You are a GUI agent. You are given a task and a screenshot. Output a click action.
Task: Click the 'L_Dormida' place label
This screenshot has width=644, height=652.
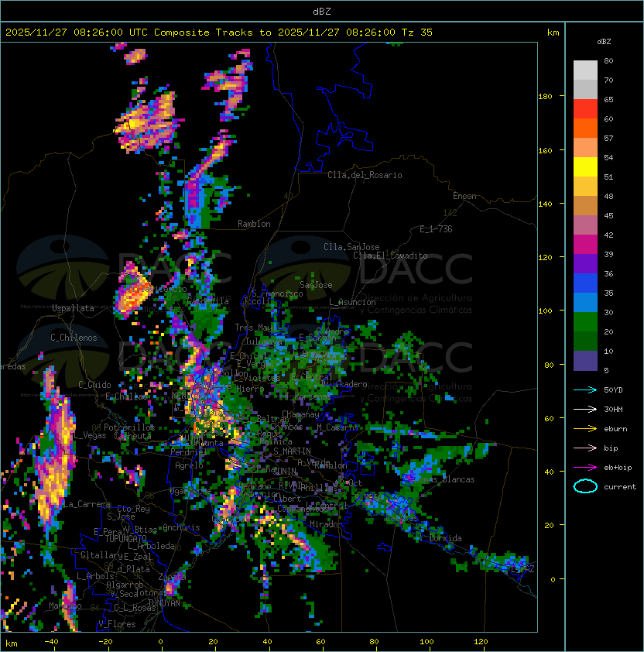pos(440,538)
